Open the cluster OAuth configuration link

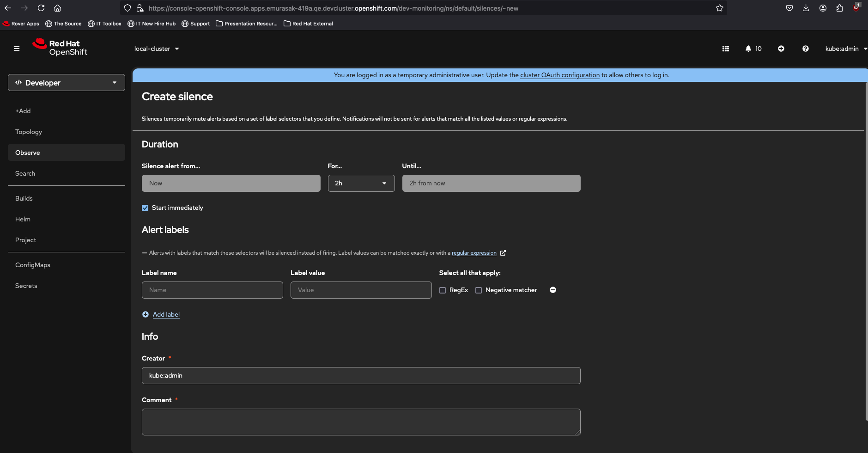pos(559,75)
